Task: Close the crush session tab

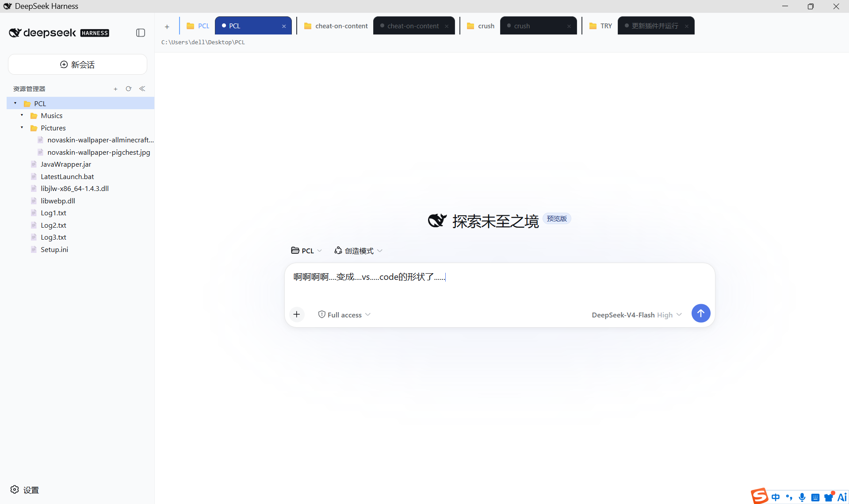Action: pos(569,26)
